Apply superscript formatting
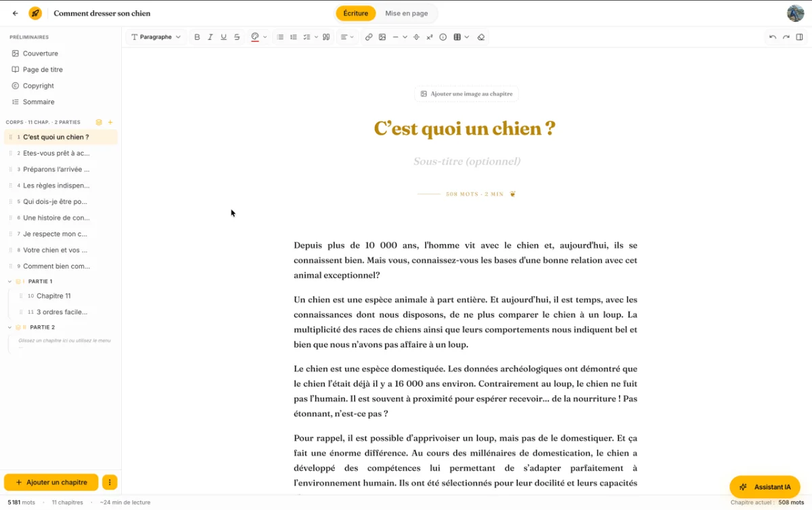The height and width of the screenshot is (510, 812). (x=430, y=37)
